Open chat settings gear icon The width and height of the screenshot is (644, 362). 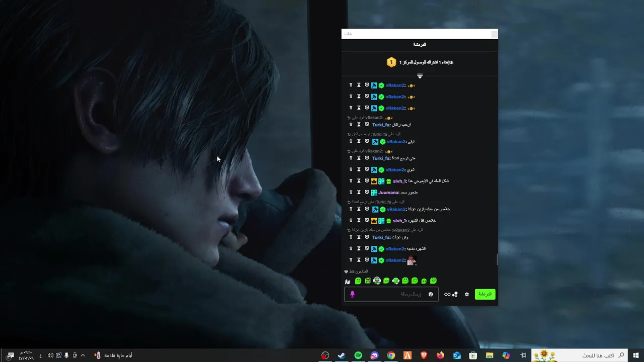coord(467,294)
